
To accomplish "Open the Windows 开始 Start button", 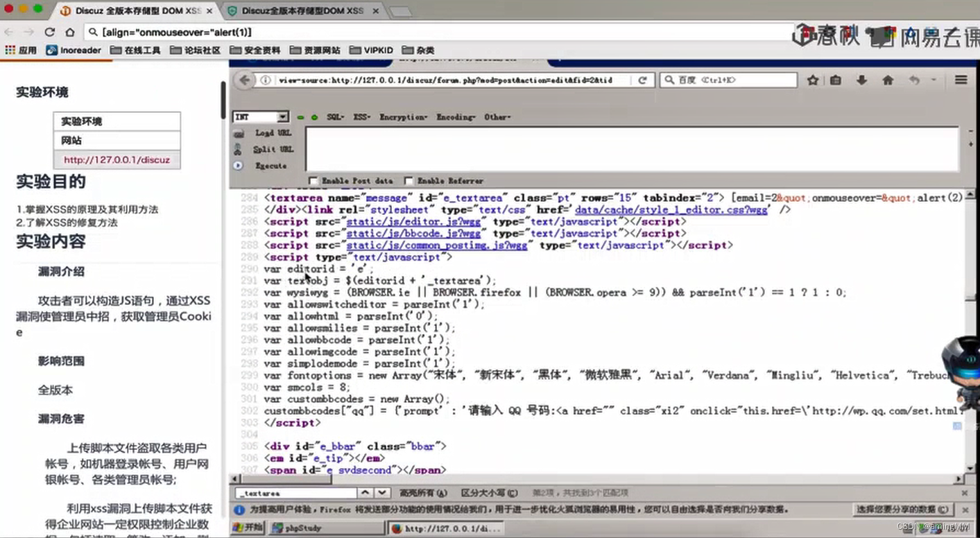I will pos(248,528).
